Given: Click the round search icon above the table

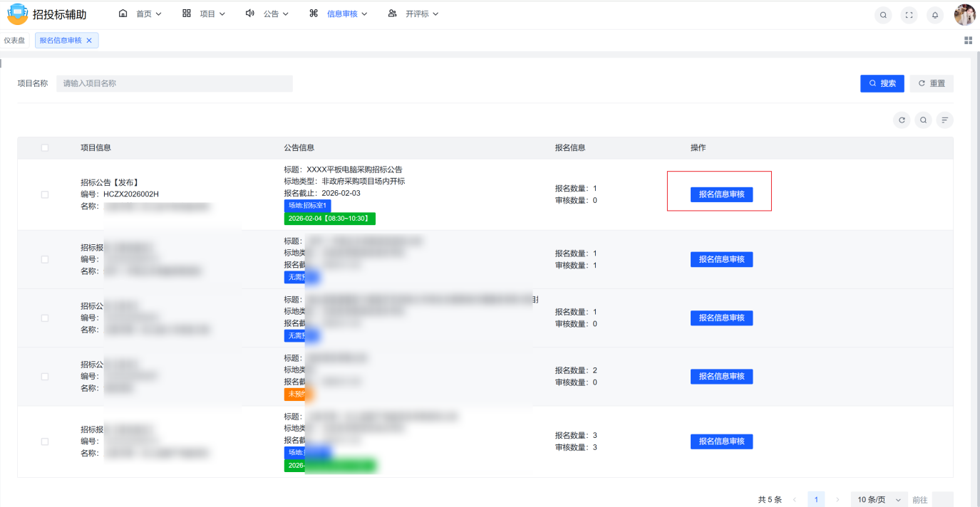Looking at the screenshot, I should (x=923, y=120).
